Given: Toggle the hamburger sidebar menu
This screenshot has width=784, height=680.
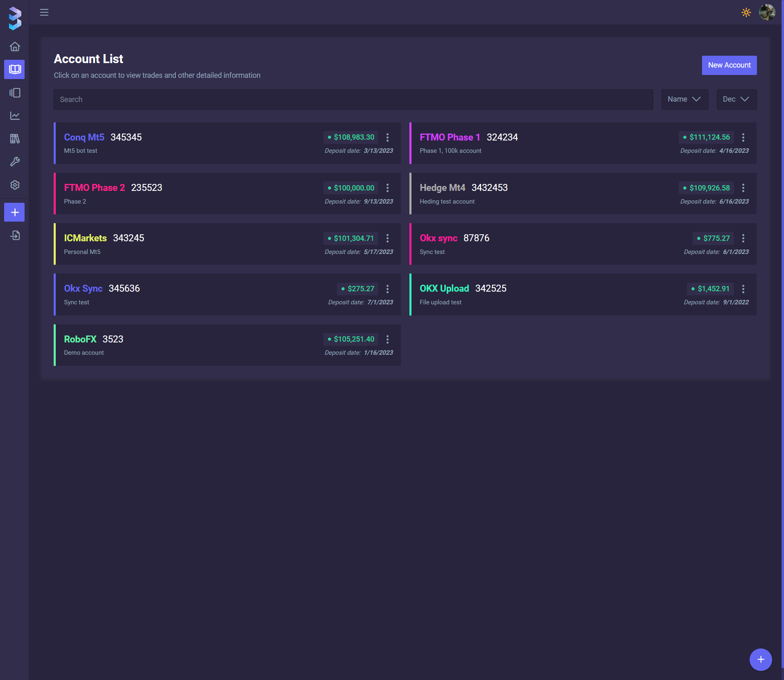Looking at the screenshot, I should [44, 12].
